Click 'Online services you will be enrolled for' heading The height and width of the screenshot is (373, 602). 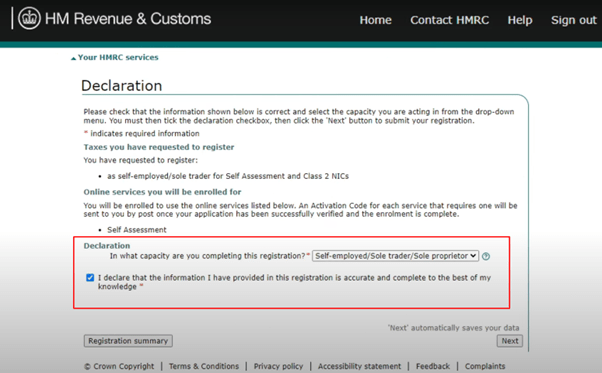162,192
